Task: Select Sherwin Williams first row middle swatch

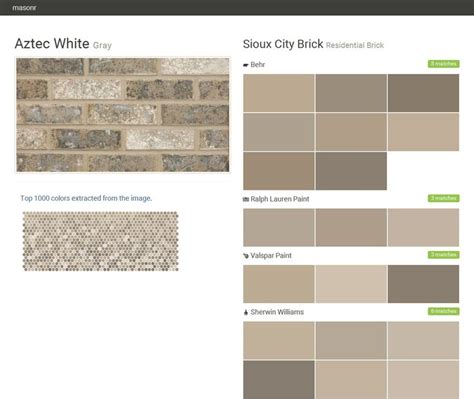Action: pyautogui.click(x=351, y=340)
